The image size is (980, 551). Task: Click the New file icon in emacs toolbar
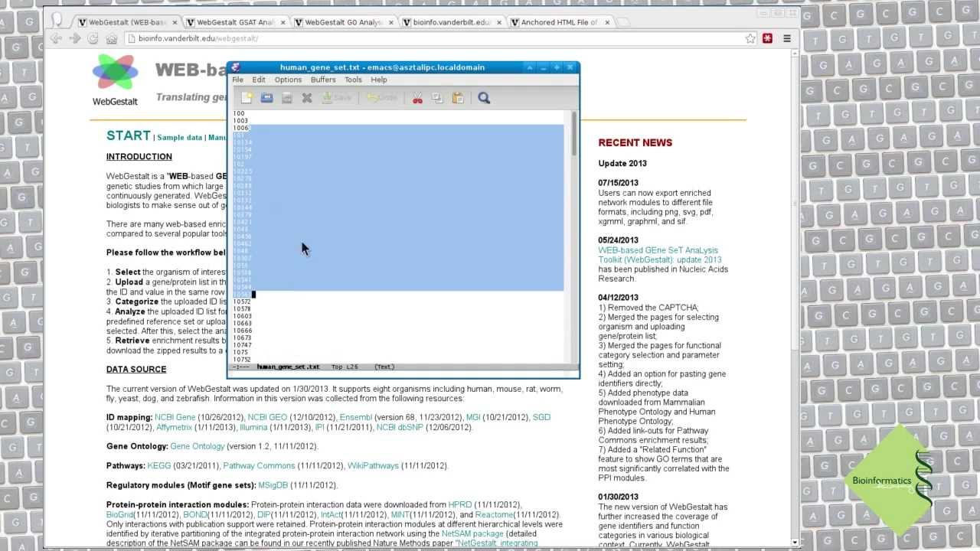coord(247,98)
